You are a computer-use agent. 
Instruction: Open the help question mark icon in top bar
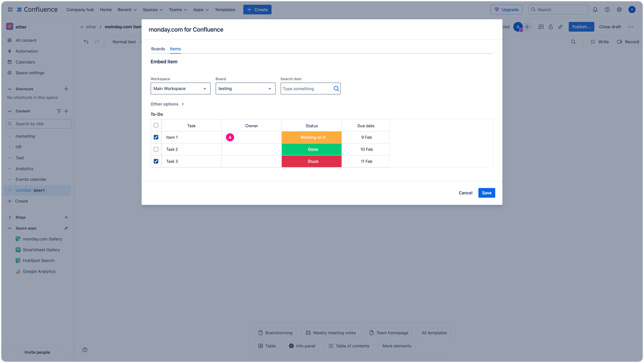click(607, 9)
